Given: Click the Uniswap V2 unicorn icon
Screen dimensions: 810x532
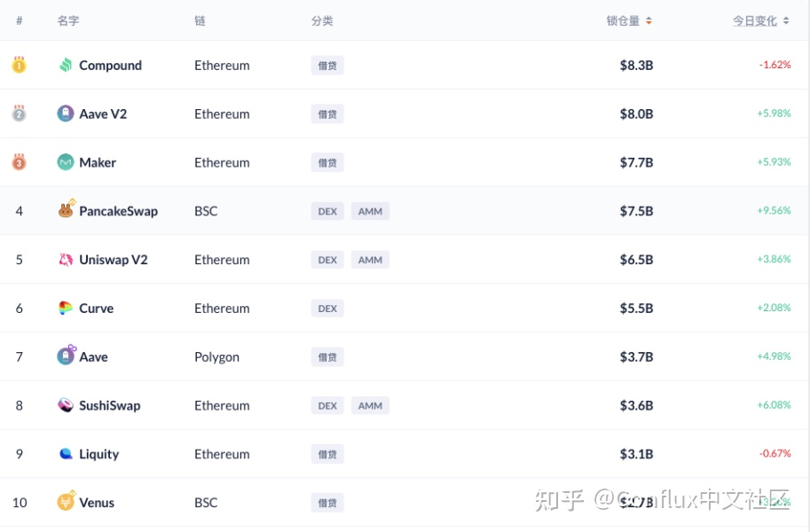Looking at the screenshot, I should pyautogui.click(x=66, y=259).
